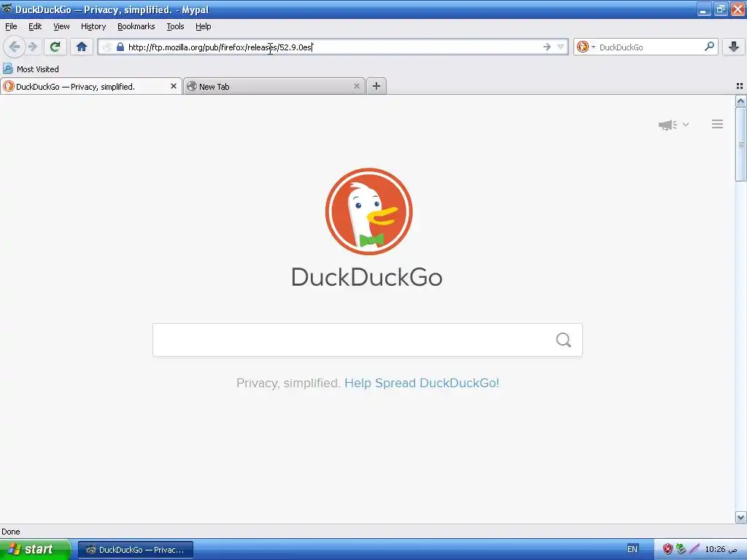This screenshot has width=747, height=560.
Task: Click the green hardware tray icon
Action: click(681, 549)
